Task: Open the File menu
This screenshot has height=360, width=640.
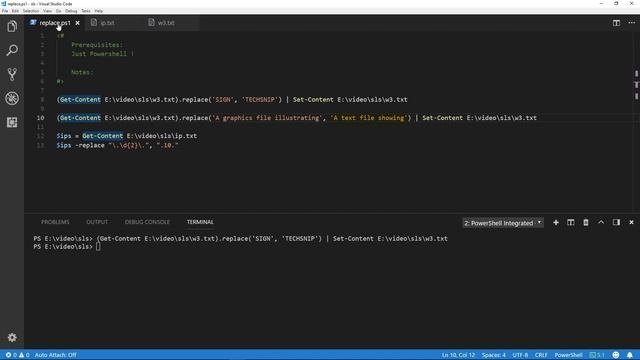Action: point(5,11)
